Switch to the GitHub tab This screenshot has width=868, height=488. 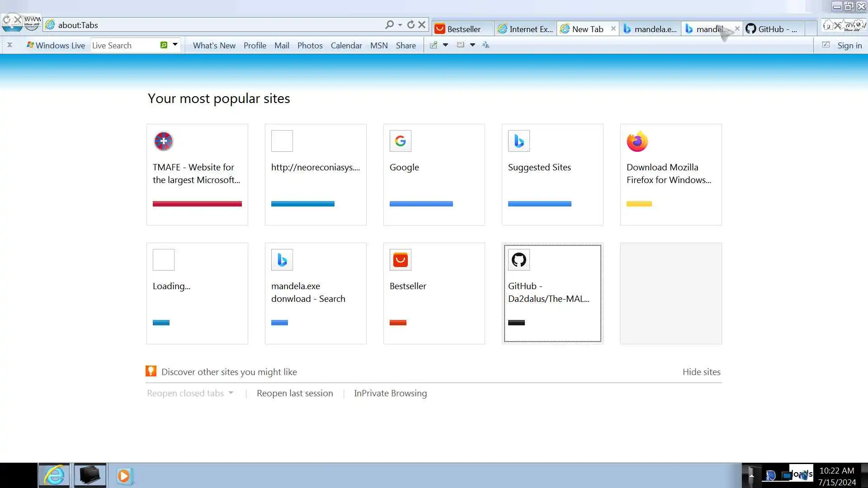[773, 29]
